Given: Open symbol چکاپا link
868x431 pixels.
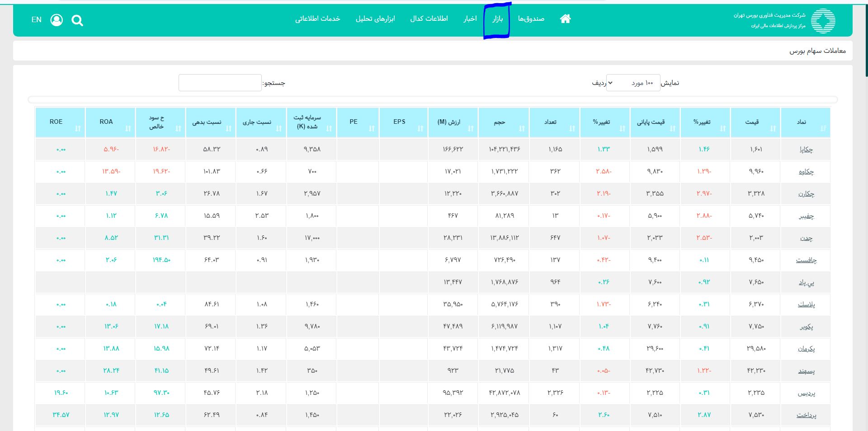Looking at the screenshot, I should click(x=806, y=150).
